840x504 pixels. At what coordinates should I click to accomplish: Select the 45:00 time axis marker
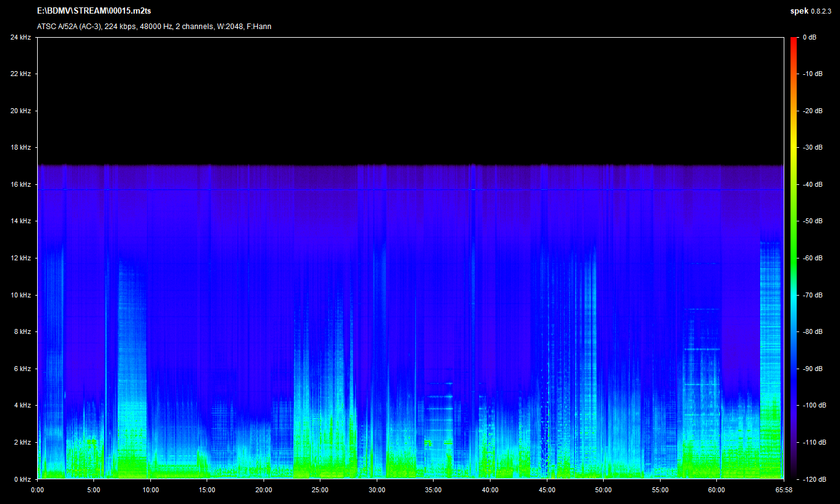point(547,490)
